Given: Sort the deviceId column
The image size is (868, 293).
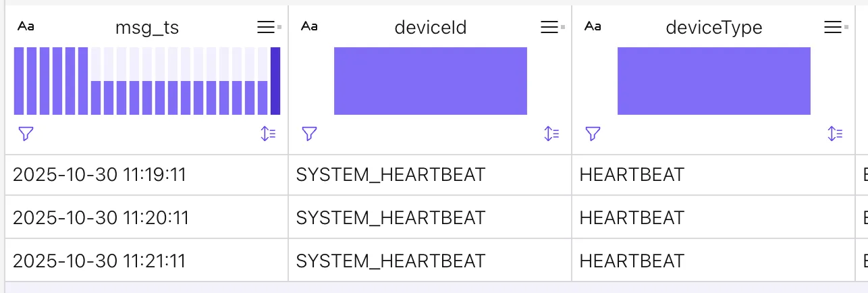Looking at the screenshot, I should click(551, 134).
